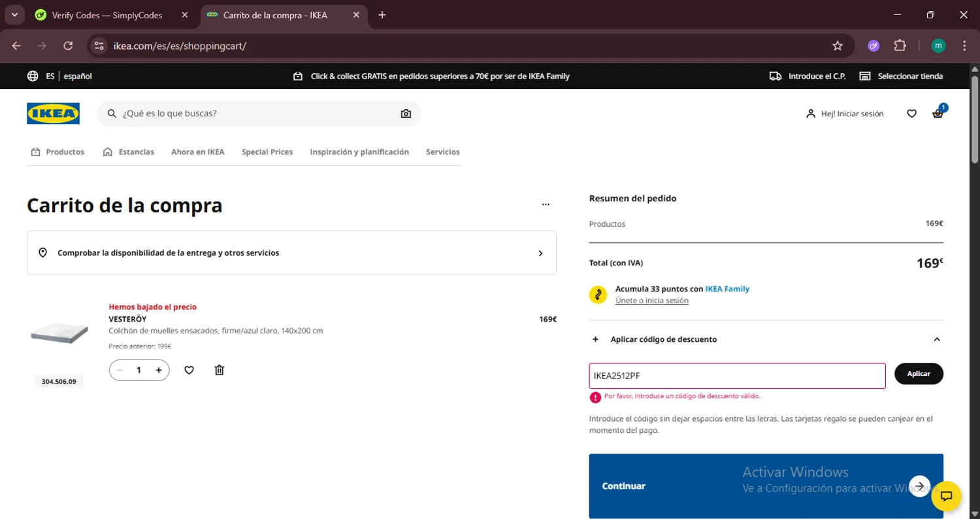Image resolution: width=980 pixels, height=519 pixels.
Task: Go back in browser history
Action: tap(16, 46)
